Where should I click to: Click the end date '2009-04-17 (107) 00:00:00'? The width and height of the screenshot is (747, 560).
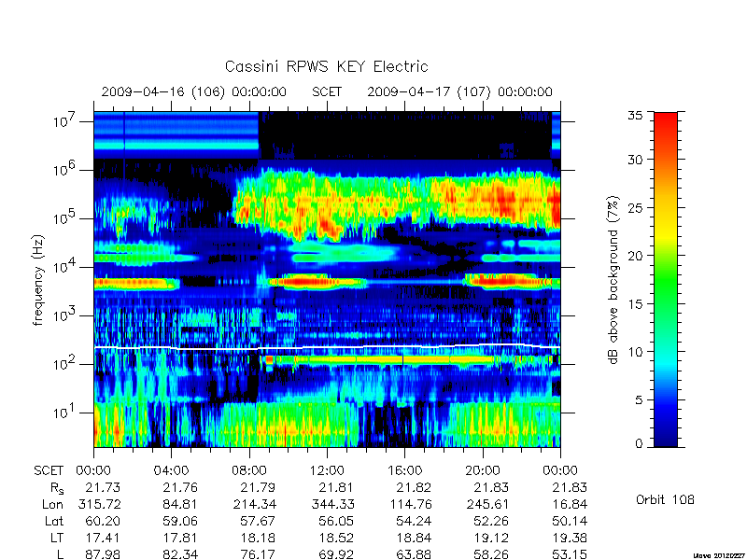click(x=459, y=91)
